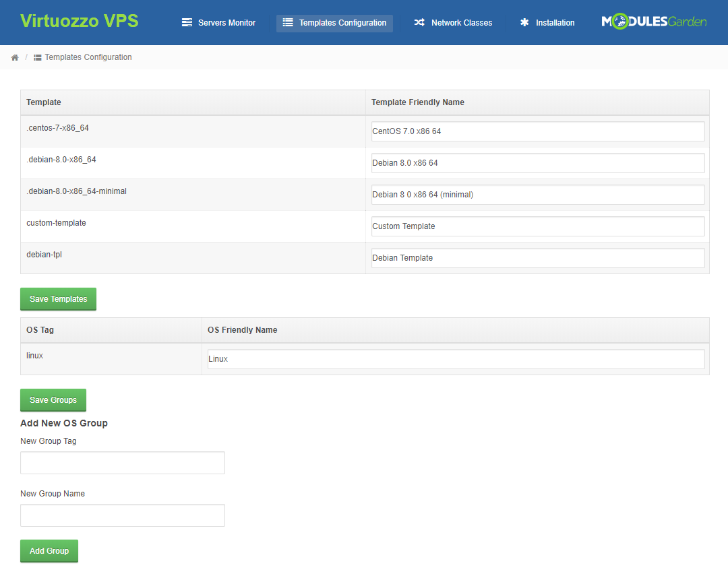The height and width of the screenshot is (580, 728).
Task: Click the Installation asterisk icon
Action: 524,22
